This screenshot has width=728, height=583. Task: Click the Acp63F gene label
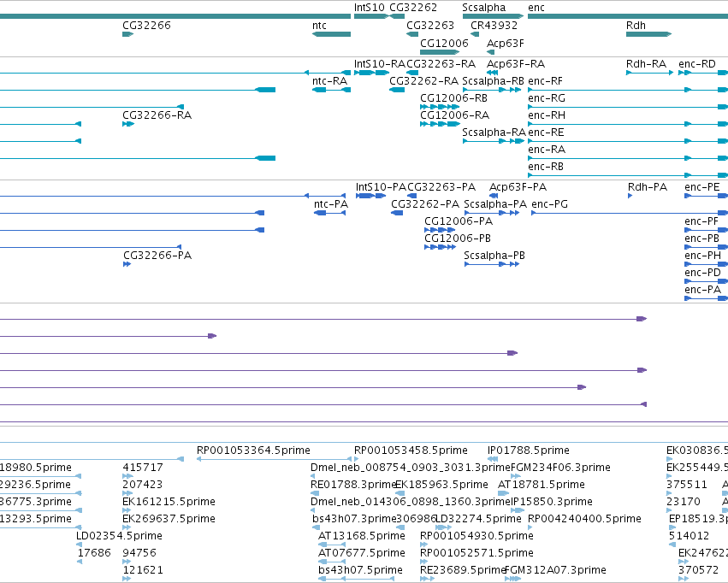click(x=505, y=44)
